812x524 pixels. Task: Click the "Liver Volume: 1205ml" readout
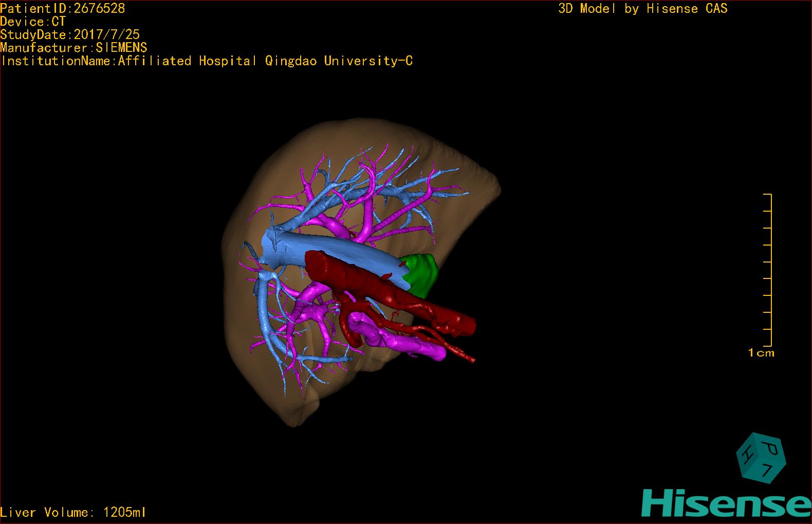[x=73, y=512]
